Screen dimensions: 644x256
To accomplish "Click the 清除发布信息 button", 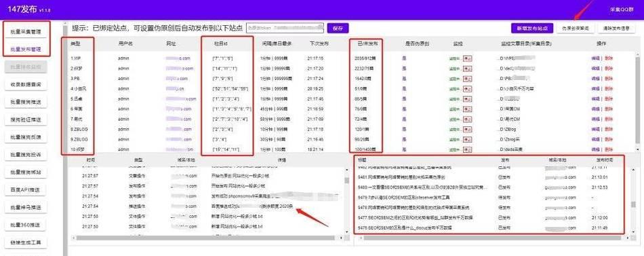I will click(616, 28).
